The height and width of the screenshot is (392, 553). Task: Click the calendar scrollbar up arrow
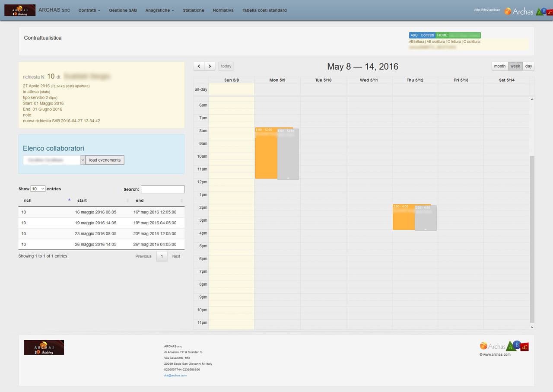[x=532, y=99]
